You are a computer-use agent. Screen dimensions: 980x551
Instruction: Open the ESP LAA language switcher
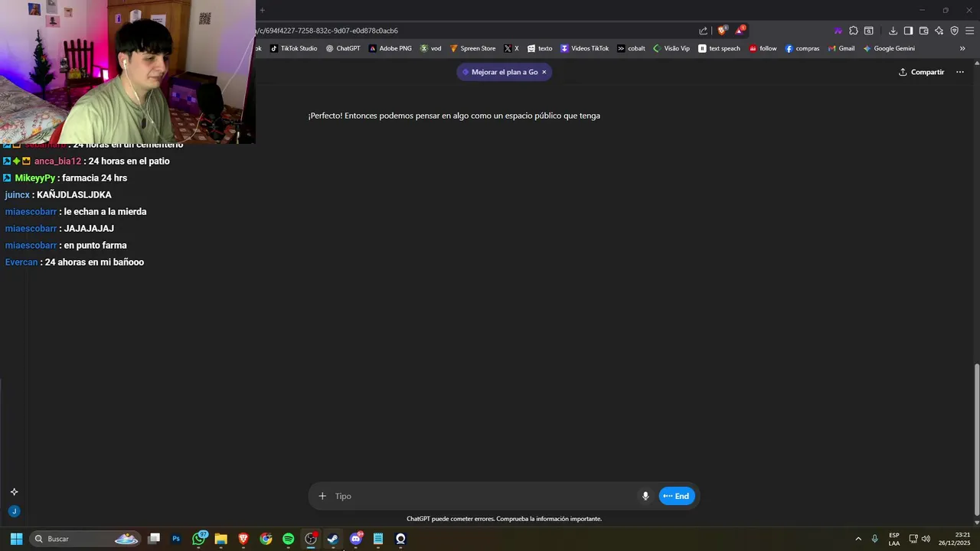point(894,539)
